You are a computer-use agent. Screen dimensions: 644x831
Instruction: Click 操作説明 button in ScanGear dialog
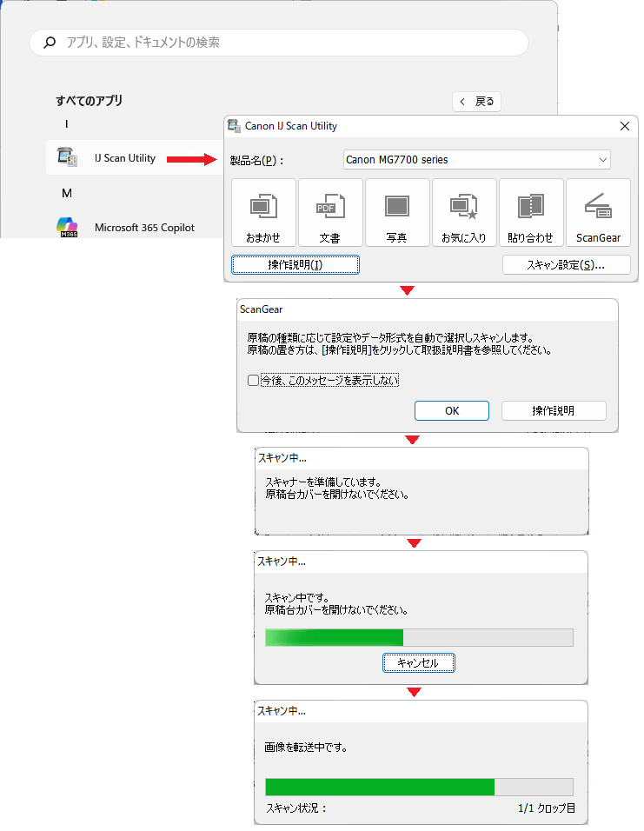coord(554,411)
